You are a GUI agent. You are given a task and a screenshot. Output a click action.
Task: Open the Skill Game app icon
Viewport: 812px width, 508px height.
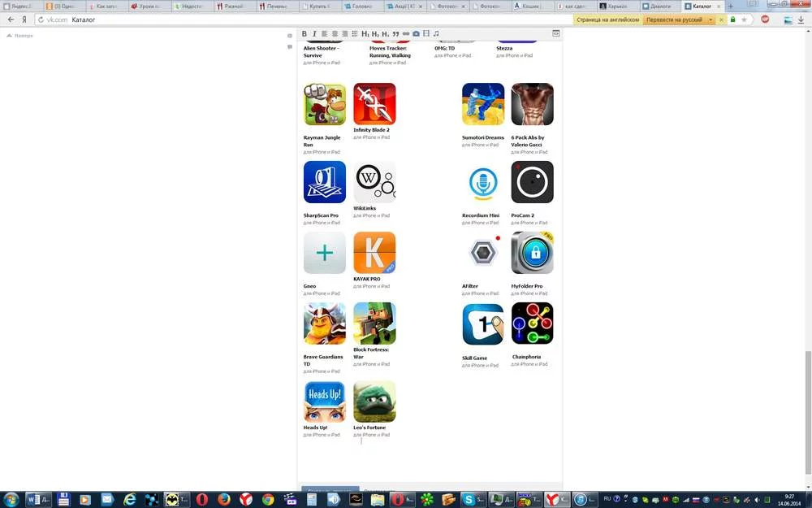[x=483, y=324]
